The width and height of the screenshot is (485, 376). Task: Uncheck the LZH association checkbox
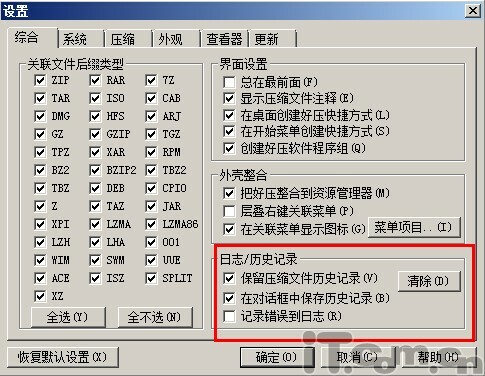pos(40,242)
